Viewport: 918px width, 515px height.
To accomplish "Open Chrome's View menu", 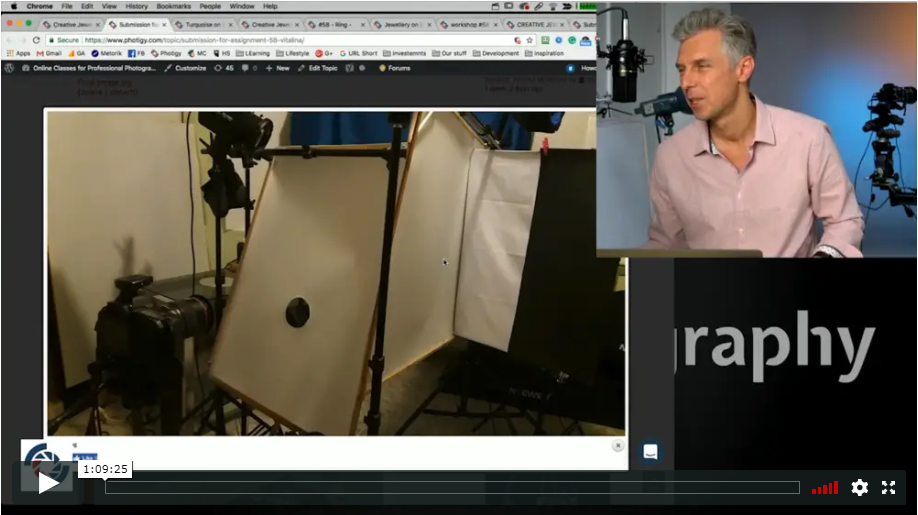I will pos(109,6).
